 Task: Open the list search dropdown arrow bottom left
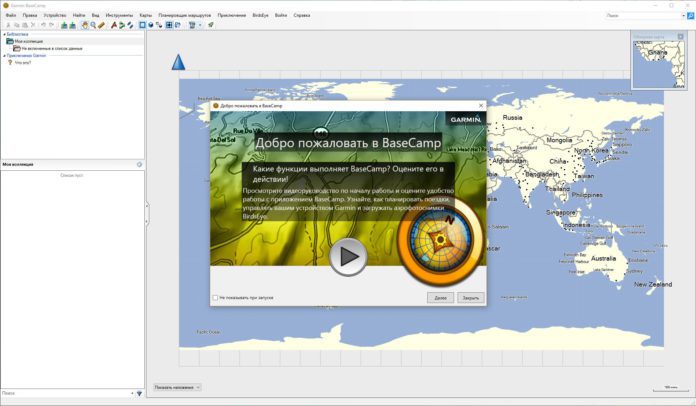click(132, 393)
